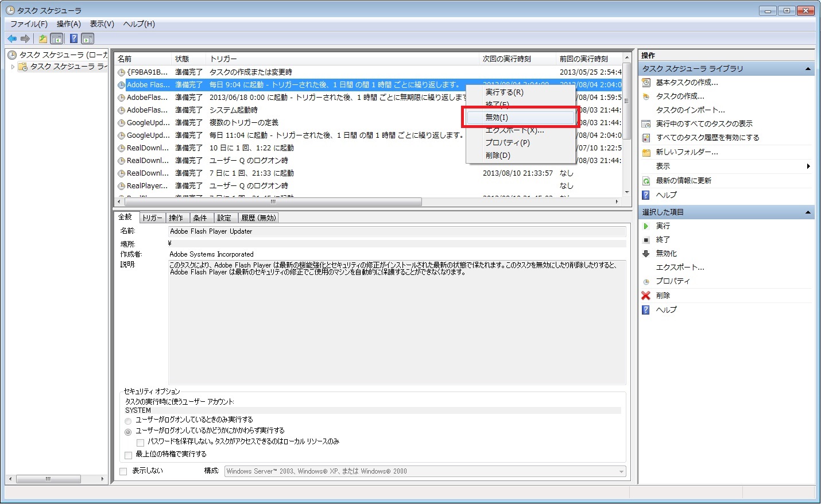This screenshot has width=821, height=504.
Task: Select ユーザーがログオンしているときのみ実行する radio button
Action: click(x=128, y=421)
